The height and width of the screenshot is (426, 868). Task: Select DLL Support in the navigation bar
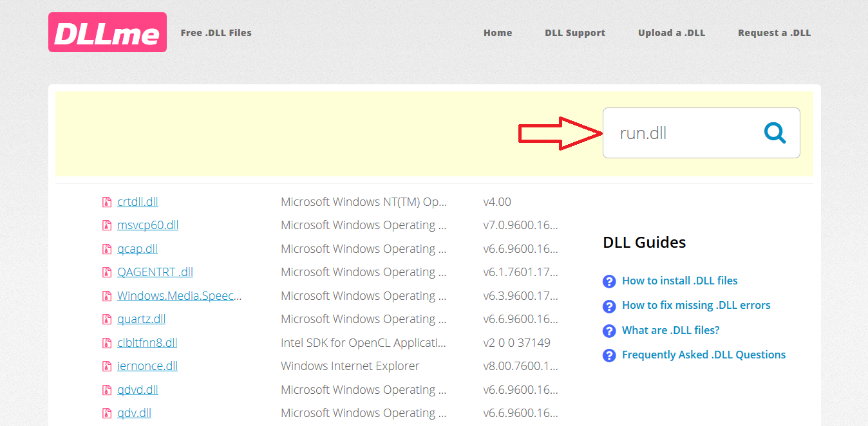pyautogui.click(x=575, y=32)
